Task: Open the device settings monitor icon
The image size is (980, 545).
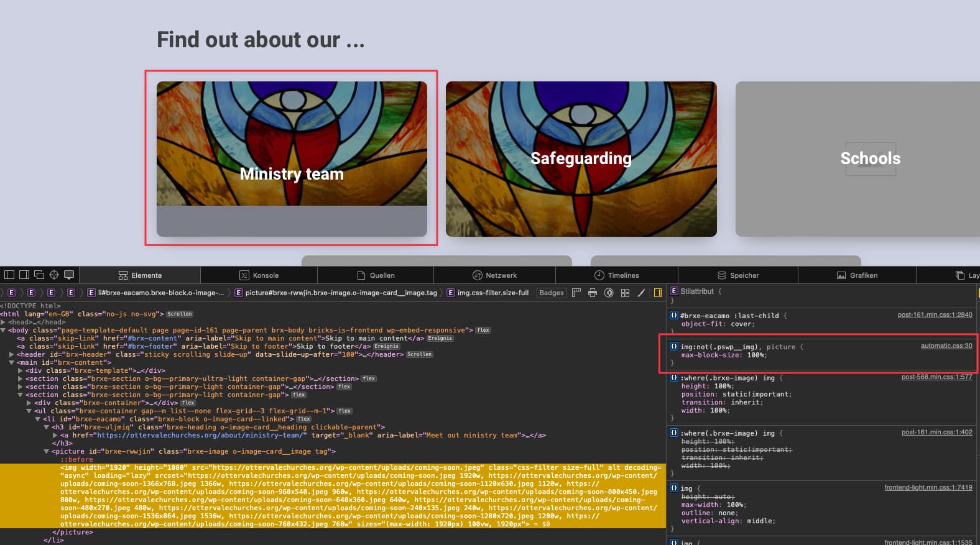Action: tap(69, 275)
